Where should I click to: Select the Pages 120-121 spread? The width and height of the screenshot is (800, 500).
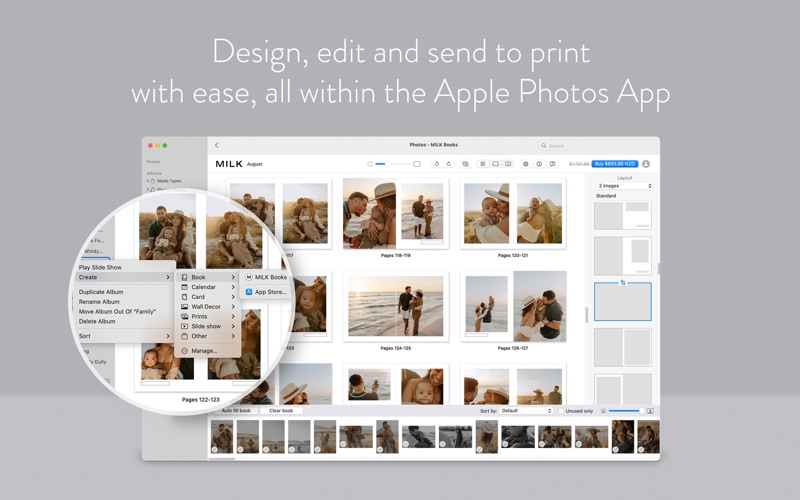513,213
